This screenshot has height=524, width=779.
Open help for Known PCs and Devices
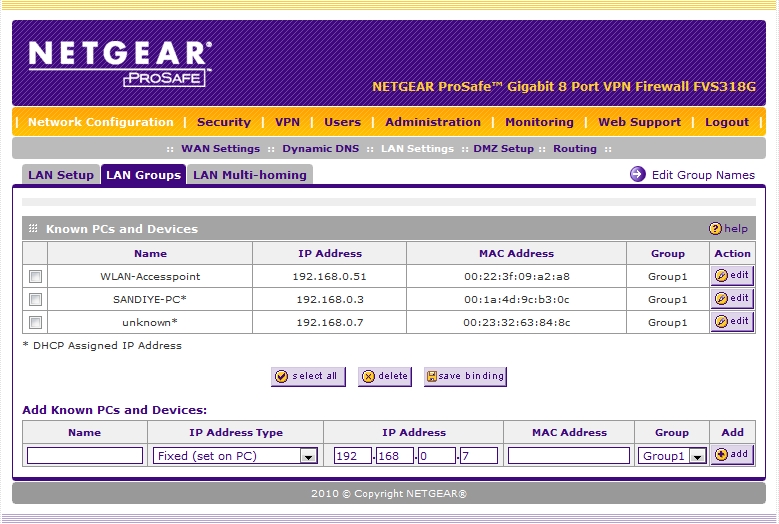(x=728, y=228)
